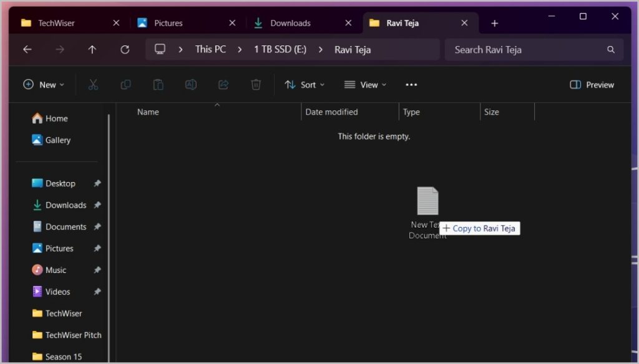Click the pin icon beside Downloads

(97, 205)
